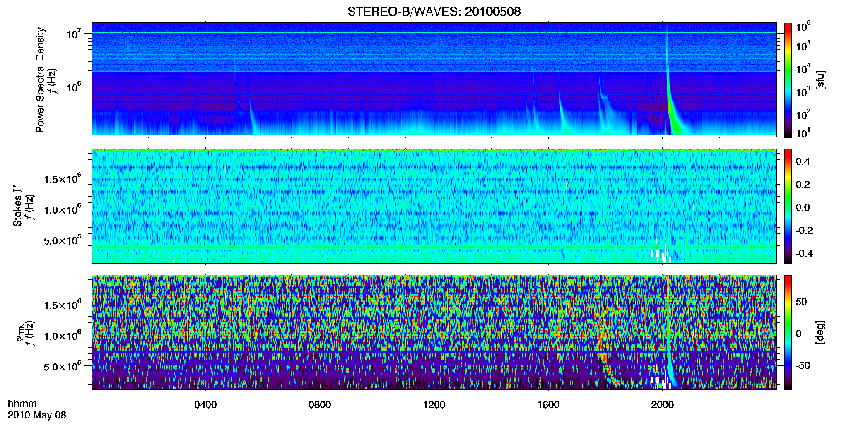Click the 5.0×10^5 tick in Stokes panel
The height and width of the screenshot is (447, 868).
coord(63,240)
